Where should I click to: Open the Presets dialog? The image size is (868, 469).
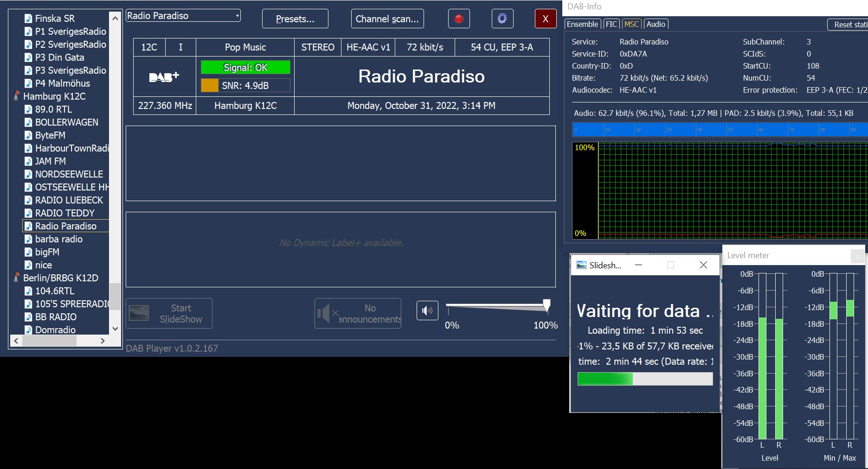[x=295, y=19]
